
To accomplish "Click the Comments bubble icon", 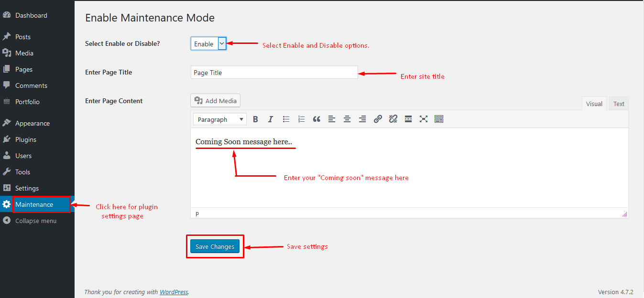I will [7, 85].
